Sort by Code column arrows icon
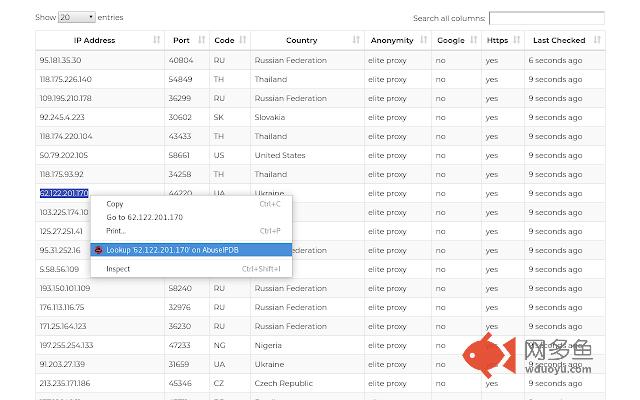This screenshot has height=400, width=640. 242,40
